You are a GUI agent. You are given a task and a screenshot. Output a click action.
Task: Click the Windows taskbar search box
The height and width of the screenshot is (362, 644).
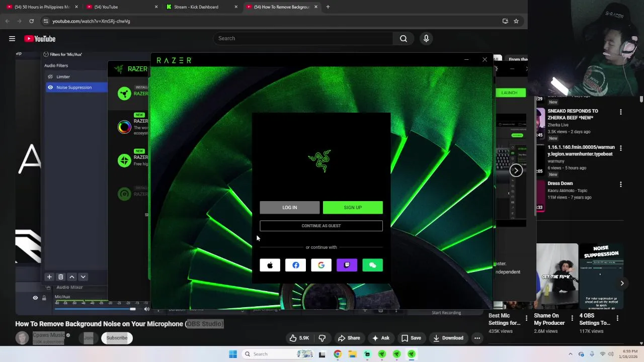coord(278,354)
